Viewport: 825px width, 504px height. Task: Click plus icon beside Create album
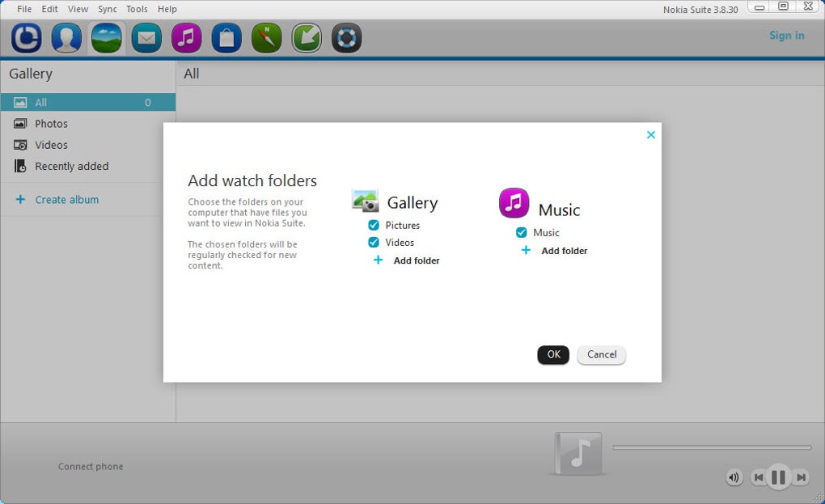coord(20,199)
